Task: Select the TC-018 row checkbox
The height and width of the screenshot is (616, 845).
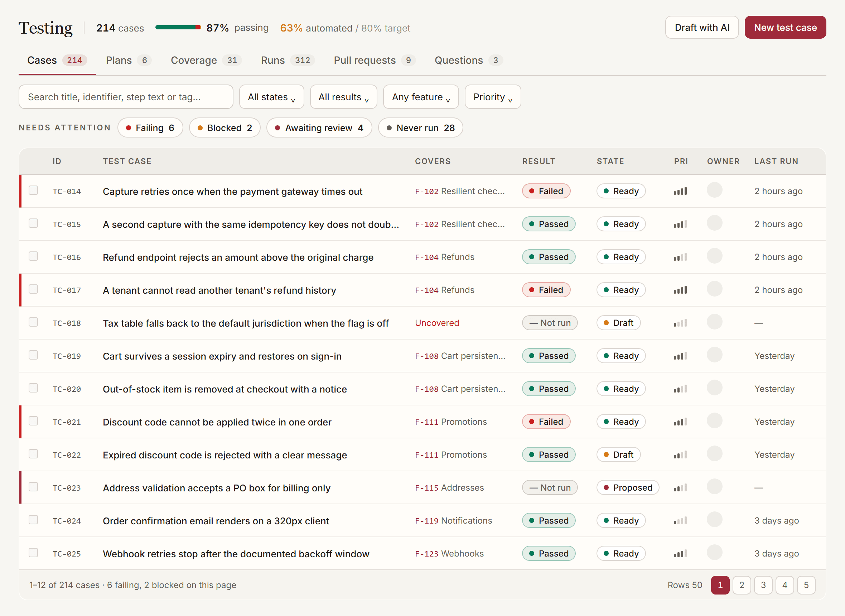Action: click(34, 322)
